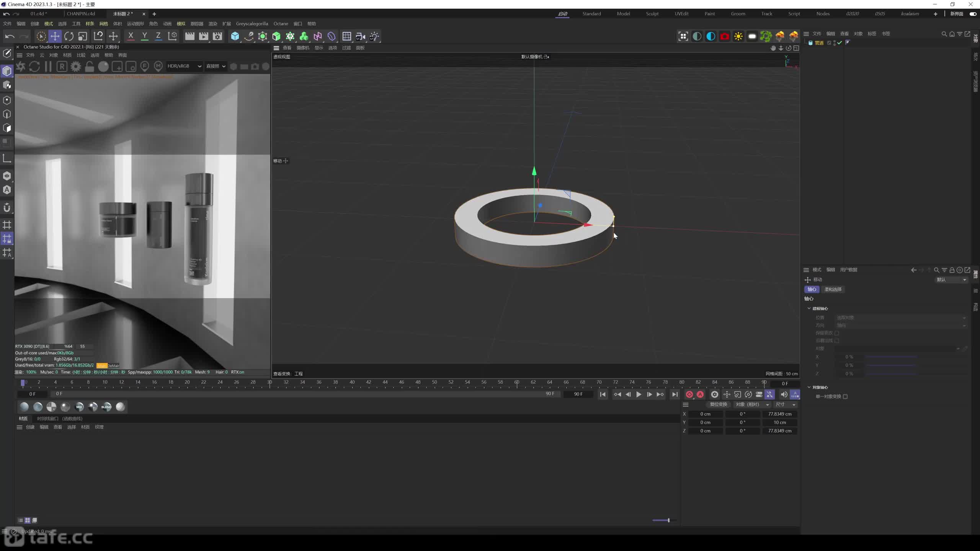Switch to Sculpt layout tab
This screenshot has height=551, width=980.
coord(652,14)
